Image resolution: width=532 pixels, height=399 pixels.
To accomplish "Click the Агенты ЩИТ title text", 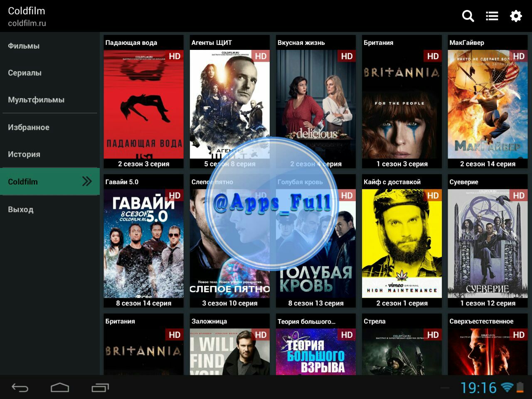I will [212, 42].
